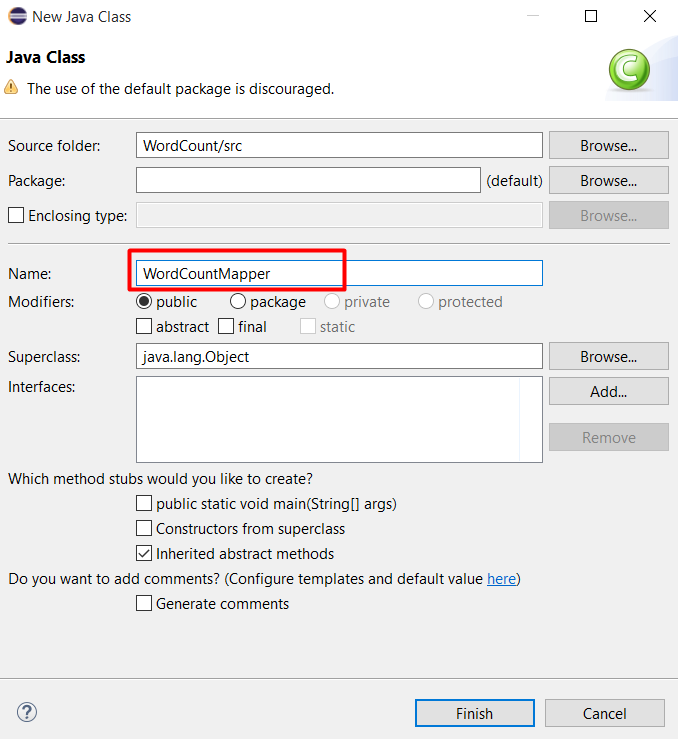Enable public static void main stub
Viewport: 678px width, 739px height.
coord(144,504)
